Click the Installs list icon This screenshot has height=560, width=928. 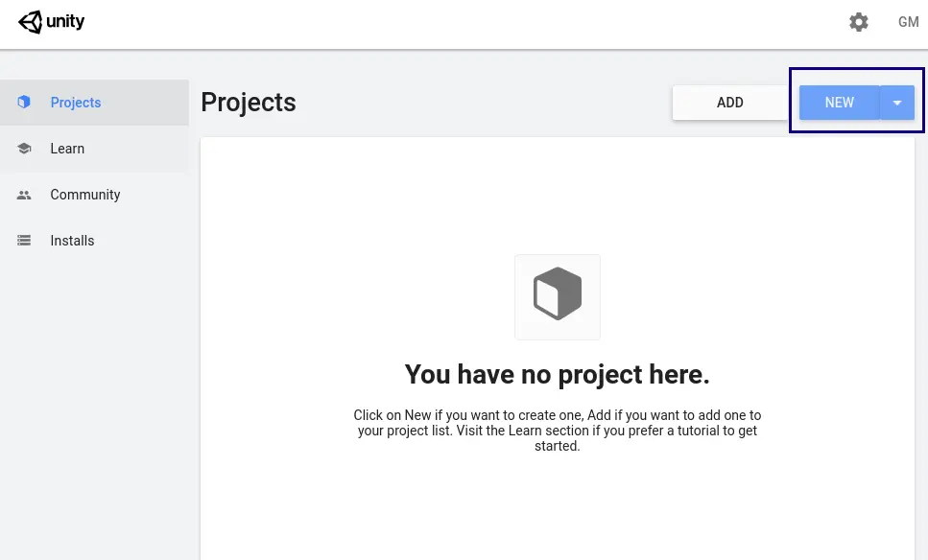24,241
